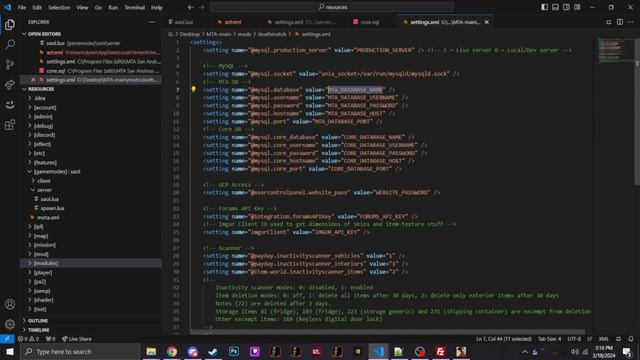
Task: Open the Explorer more actions ellipsis
Action: pos(152,22)
